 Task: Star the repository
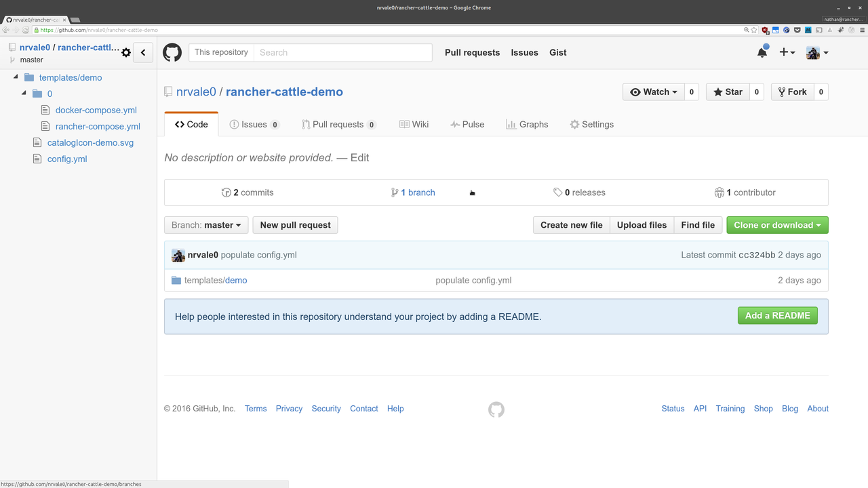pos(728,91)
